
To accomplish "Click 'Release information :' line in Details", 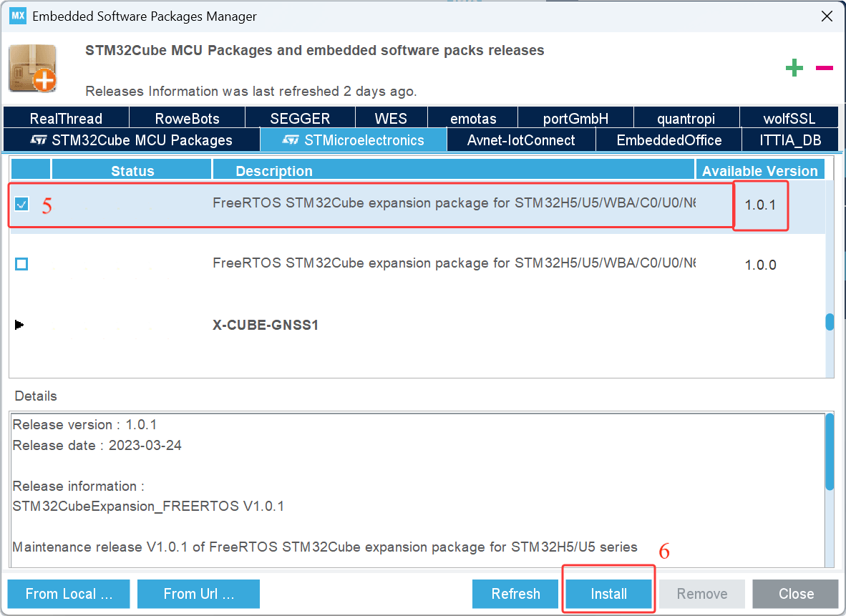I will coord(79,486).
